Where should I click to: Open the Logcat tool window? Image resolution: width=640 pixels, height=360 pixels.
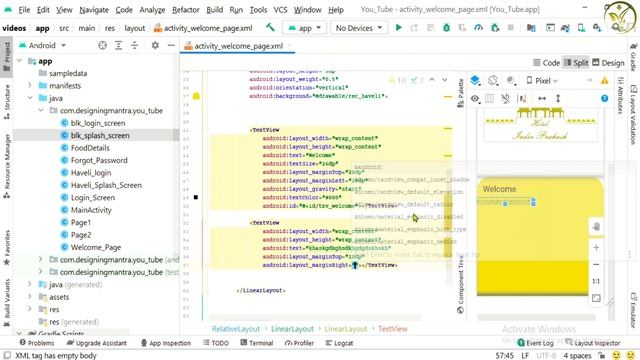point(339,343)
